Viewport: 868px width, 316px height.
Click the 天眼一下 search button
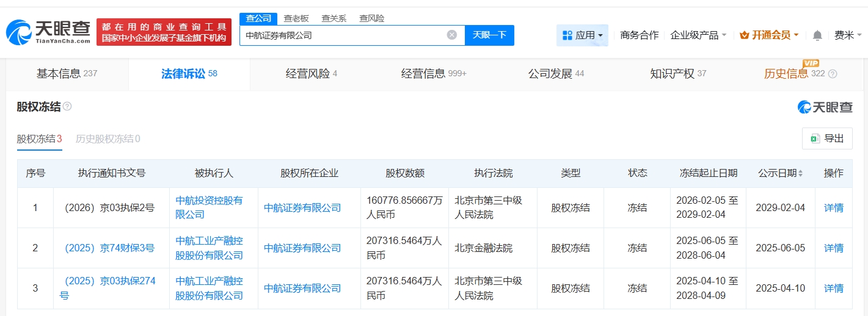coord(489,35)
